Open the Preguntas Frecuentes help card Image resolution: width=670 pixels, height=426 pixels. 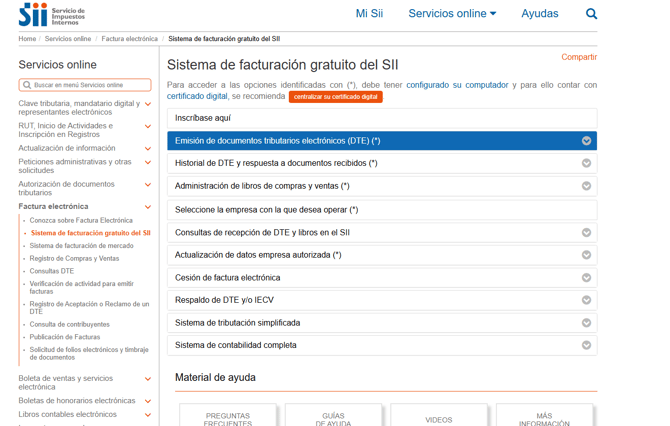pyautogui.click(x=228, y=415)
